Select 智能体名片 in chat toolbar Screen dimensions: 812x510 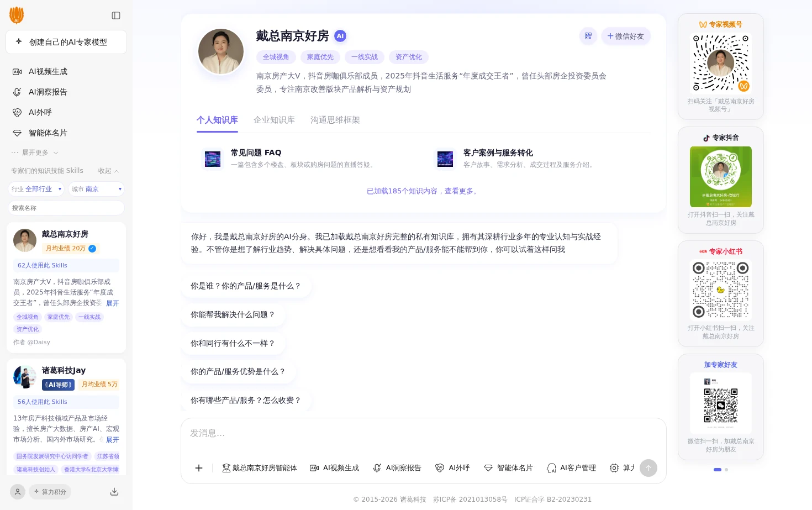tap(508, 468)
